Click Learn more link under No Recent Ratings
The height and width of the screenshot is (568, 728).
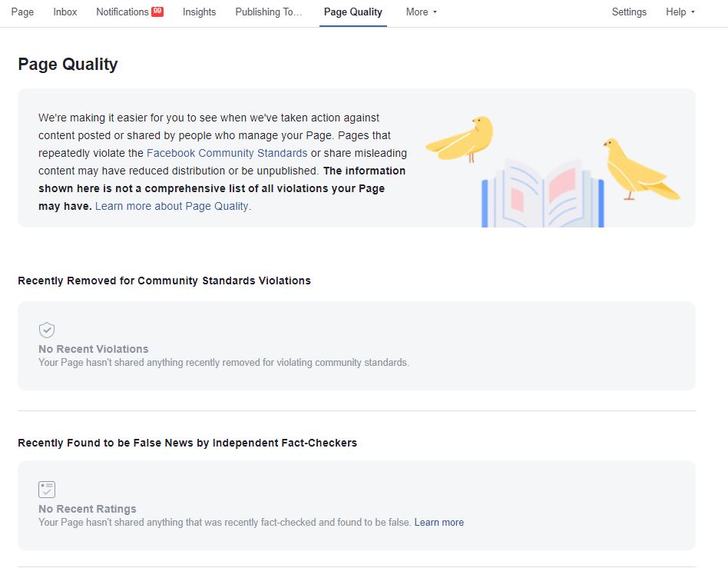pyautogui.click(x=438, y=522)
